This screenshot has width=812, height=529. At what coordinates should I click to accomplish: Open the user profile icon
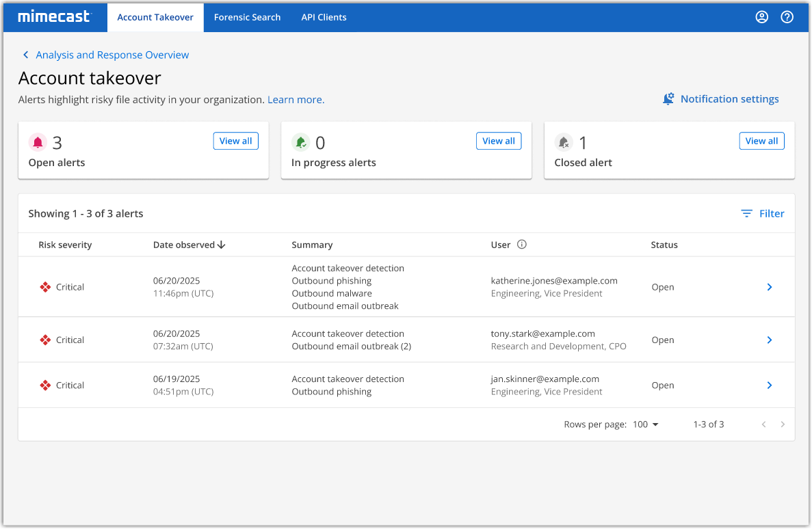[x=761, y=17]
